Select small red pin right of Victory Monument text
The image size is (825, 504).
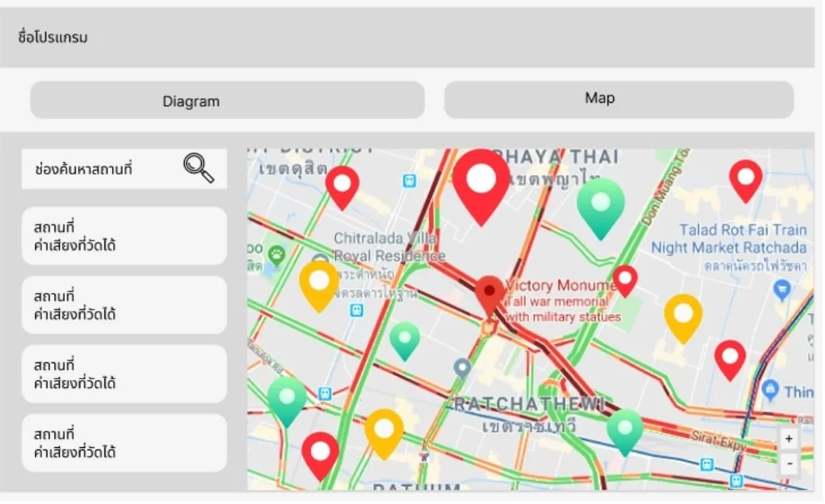point(625,281)
